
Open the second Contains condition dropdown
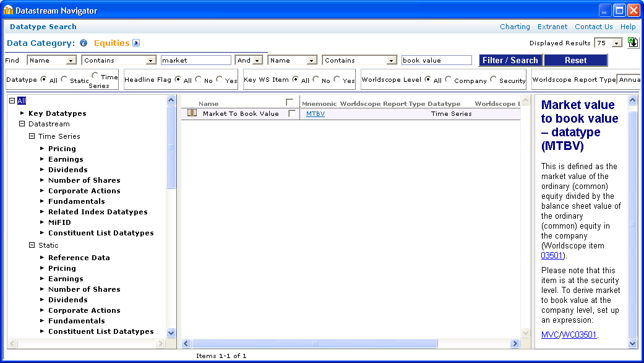(x=392, y=61)
